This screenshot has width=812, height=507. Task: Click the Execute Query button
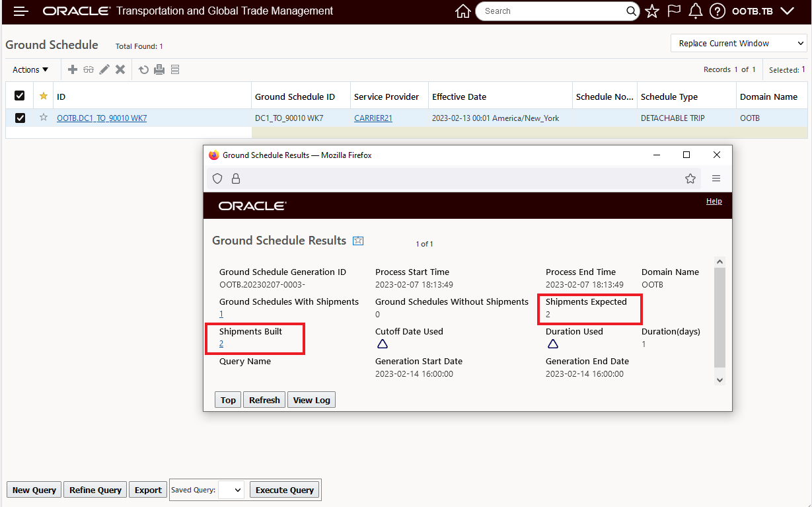(285, 490)
